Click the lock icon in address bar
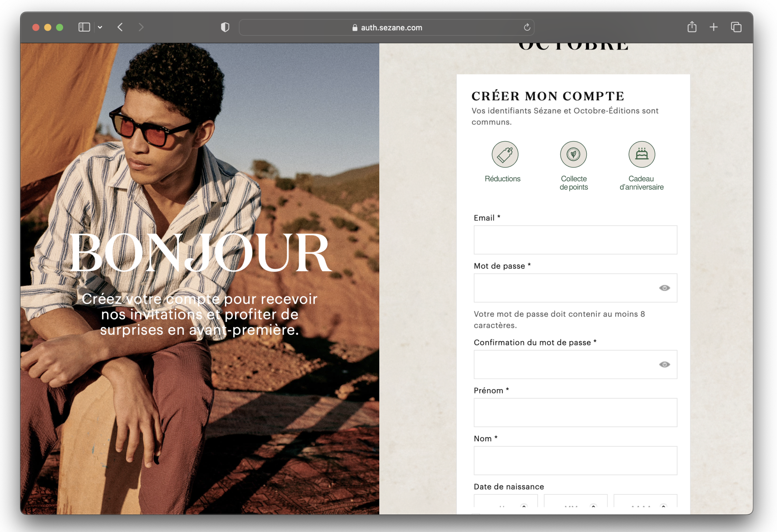777x532 pixels. point(355,28)
